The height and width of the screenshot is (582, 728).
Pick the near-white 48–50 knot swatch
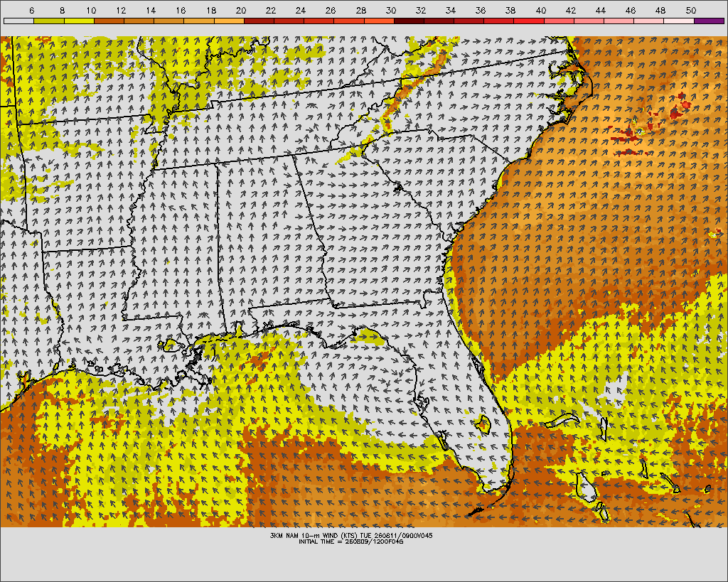[x=679, y=21]
